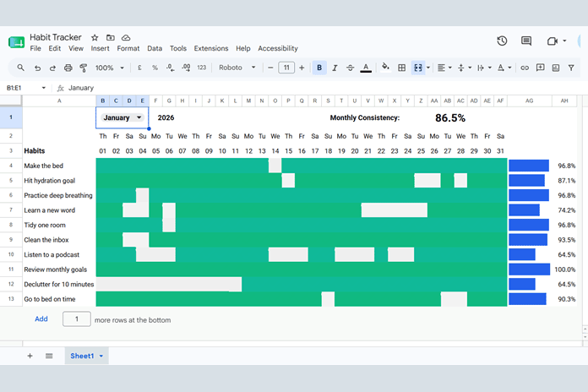View cloud save status icon
The image size is (588, 392).
(x=126, y=37)
